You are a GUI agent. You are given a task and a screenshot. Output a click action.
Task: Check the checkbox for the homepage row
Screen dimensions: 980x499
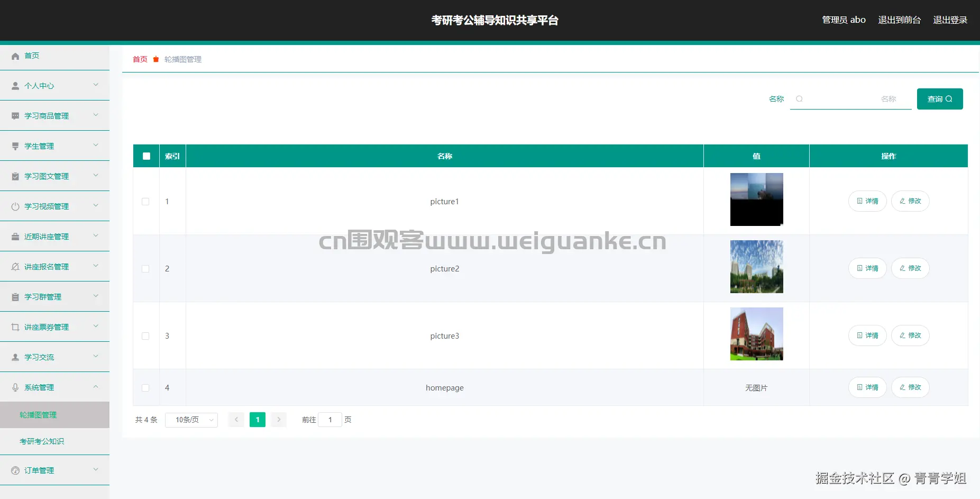coord(146,387)
